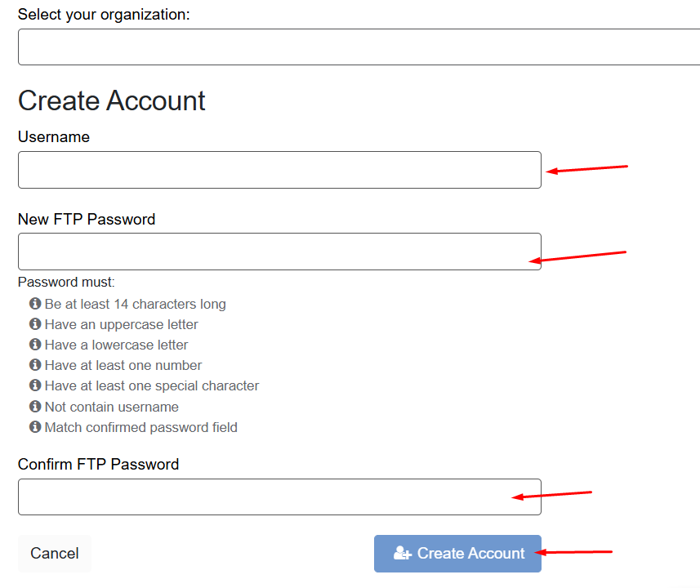
Task: Submit with the Create Account button
Action: point(457,554)
